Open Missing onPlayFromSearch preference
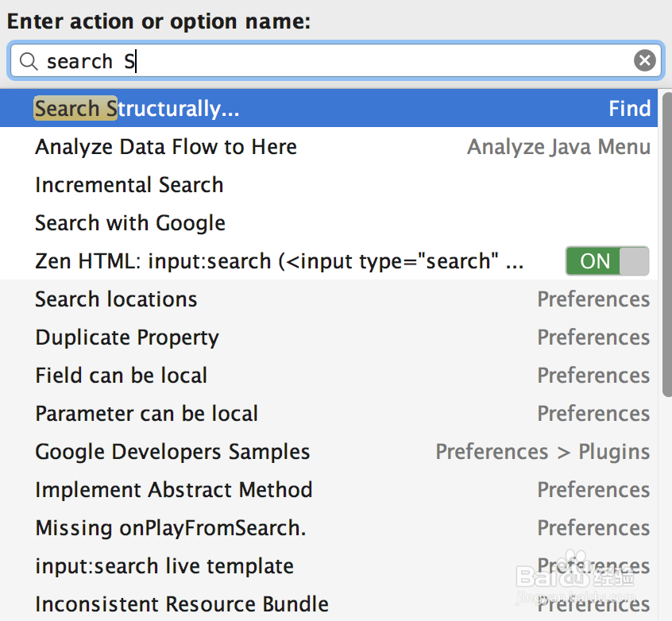 pos(170,528)
